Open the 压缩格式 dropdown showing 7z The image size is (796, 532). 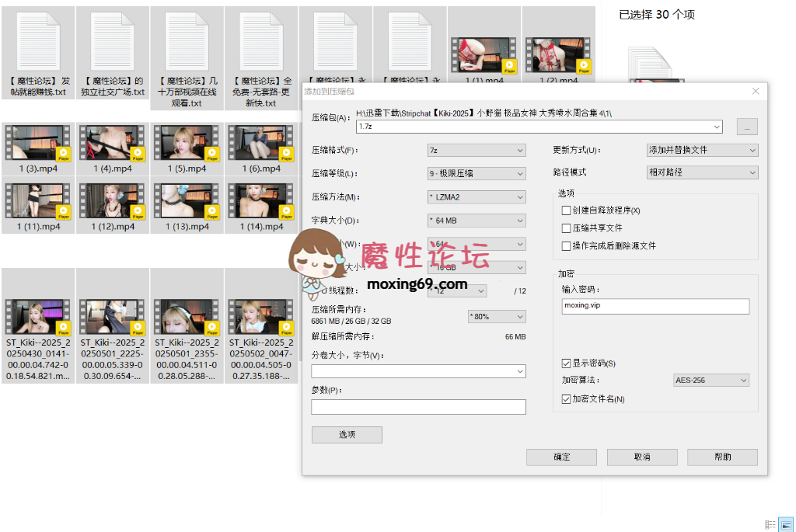[x=477, y=151]
